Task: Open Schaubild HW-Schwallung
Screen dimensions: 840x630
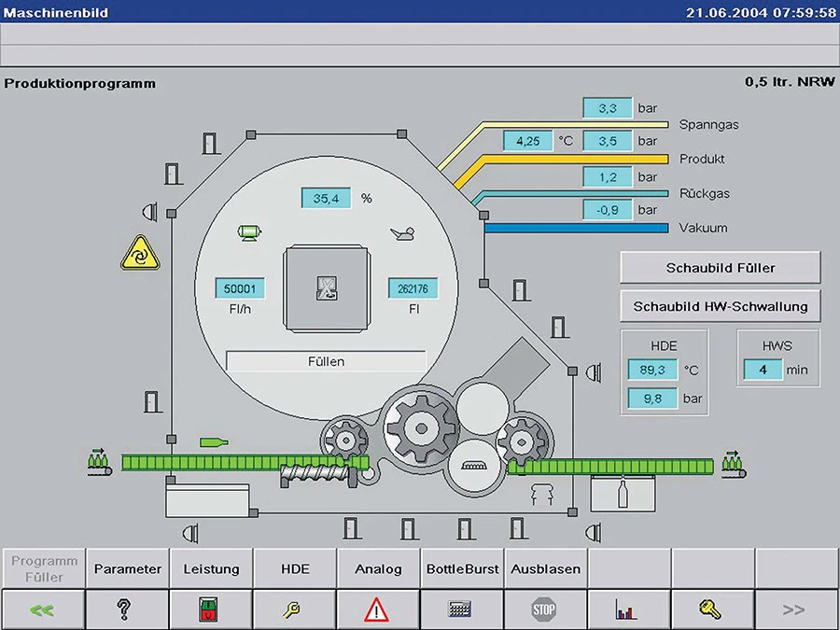Action: 720,306
